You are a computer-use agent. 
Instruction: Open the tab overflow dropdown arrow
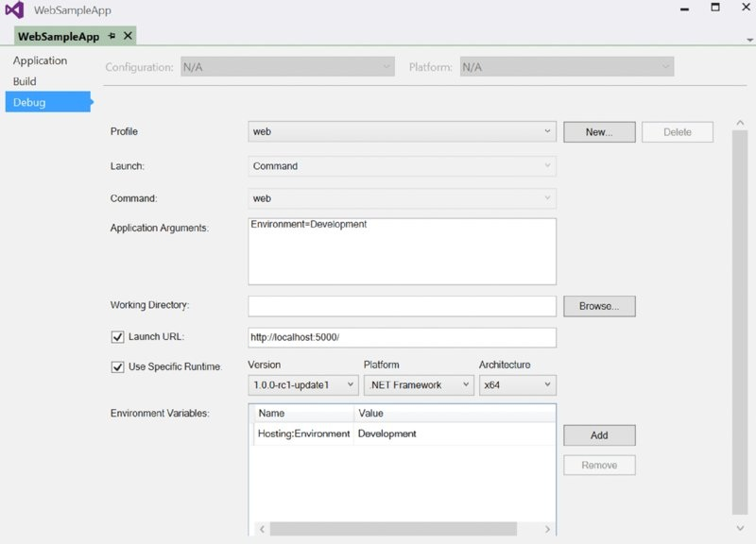point(749,40)
